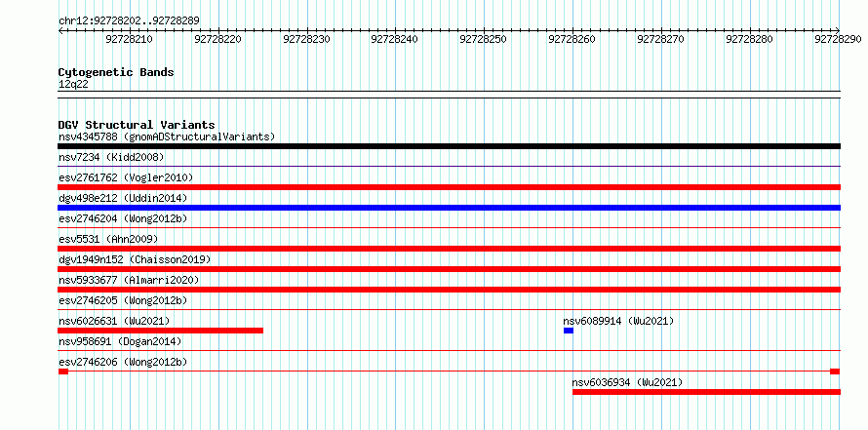This screenshot has height=430, width=868.
Task: Click esv2746206's left red end block
Action: pyautogui.click(x=63, y=371)
